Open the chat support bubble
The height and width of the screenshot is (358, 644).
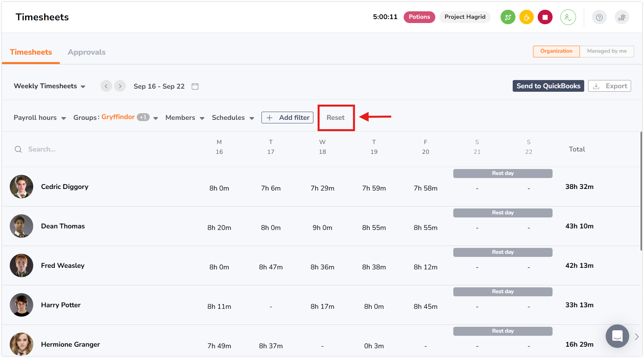coord(617,336)
